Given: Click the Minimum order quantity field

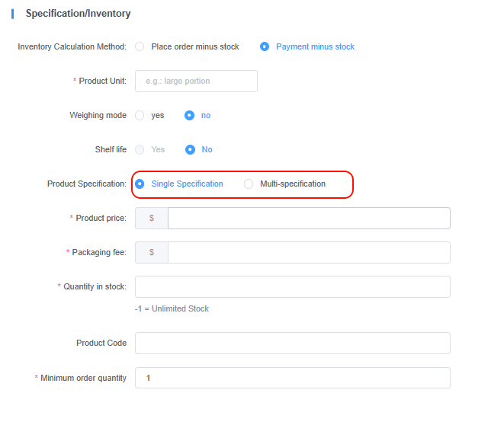Looking at the screenshot, I should click(x=292, y=378).
